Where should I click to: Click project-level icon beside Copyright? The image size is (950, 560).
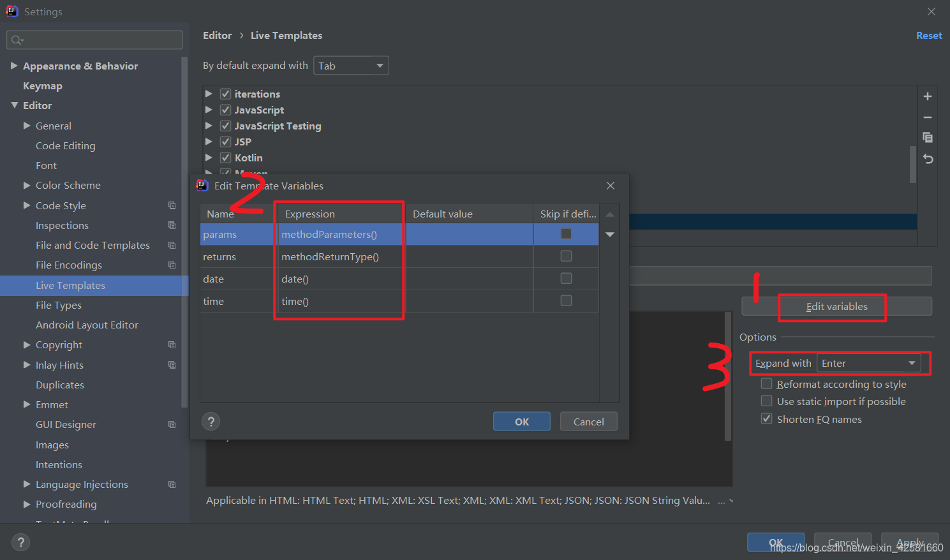coord(172,344)
